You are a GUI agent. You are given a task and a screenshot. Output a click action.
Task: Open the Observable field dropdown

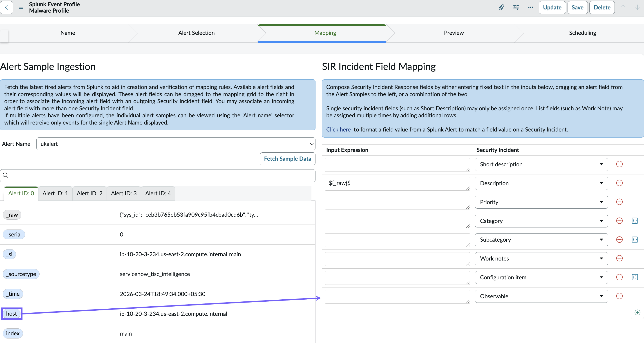click(541, 296)
